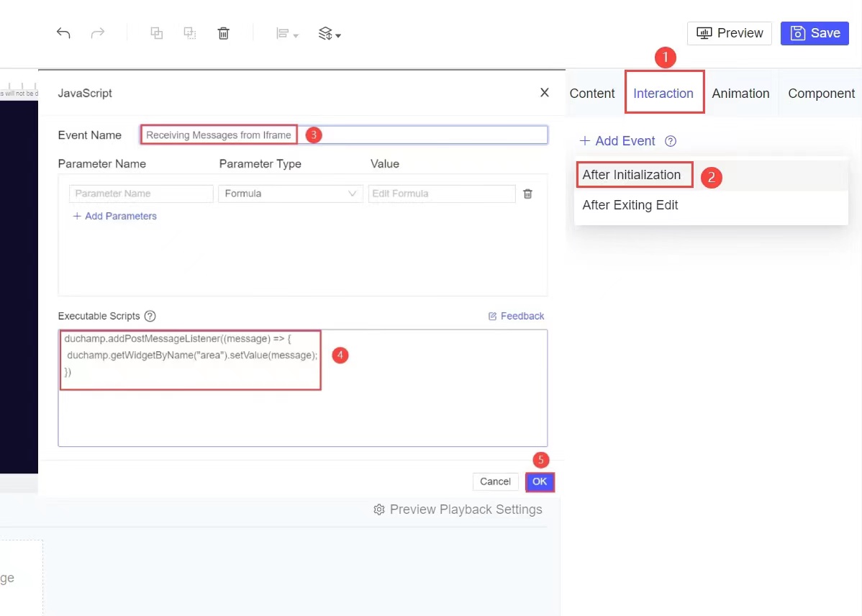The height and width of the screenshot is (616, 862).
Task: Save the project with the Save button
Action: tap(814, 33)
